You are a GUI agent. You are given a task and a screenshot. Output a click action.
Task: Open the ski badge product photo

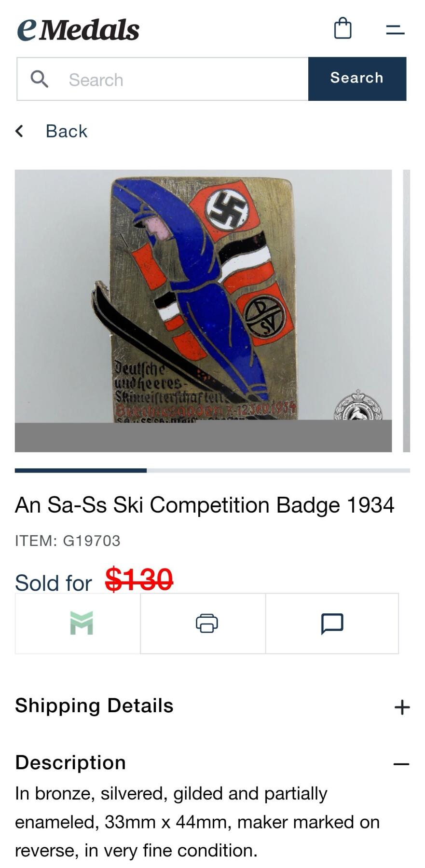pos(203,311)
